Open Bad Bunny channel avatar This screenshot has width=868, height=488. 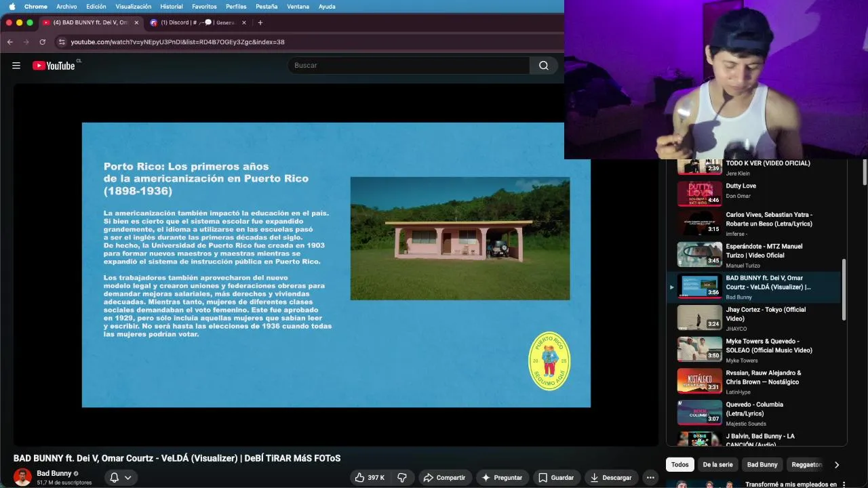22,477
